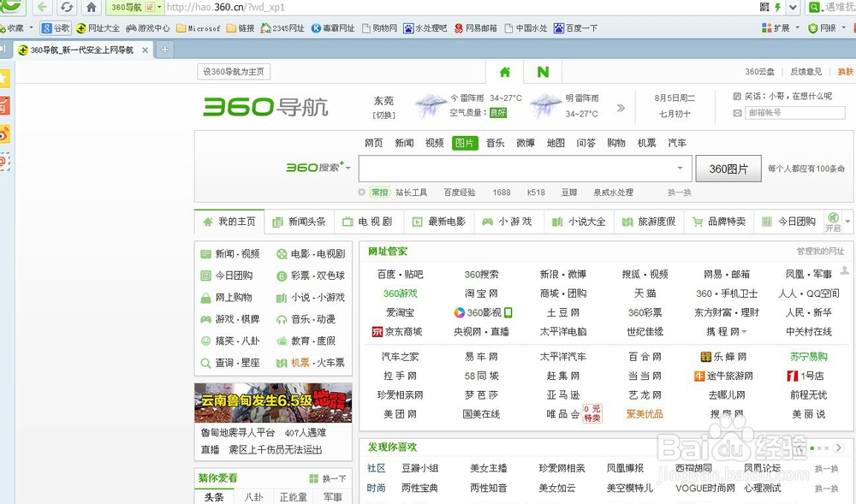Open the 百度一下 bookmark
856x504 pixels.
575,28
